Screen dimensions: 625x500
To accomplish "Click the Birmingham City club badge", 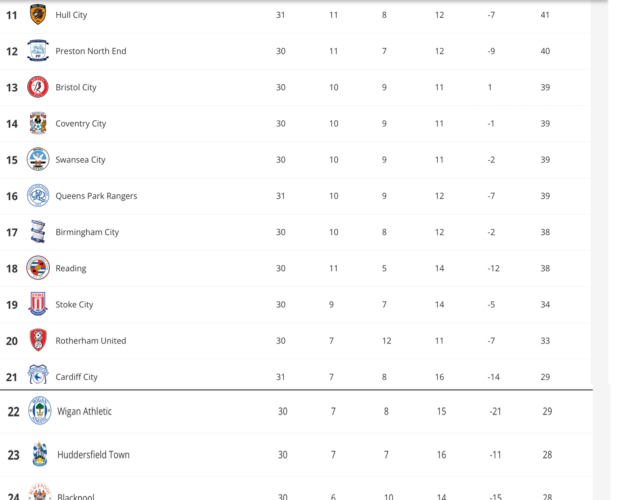I will (38, 231).
